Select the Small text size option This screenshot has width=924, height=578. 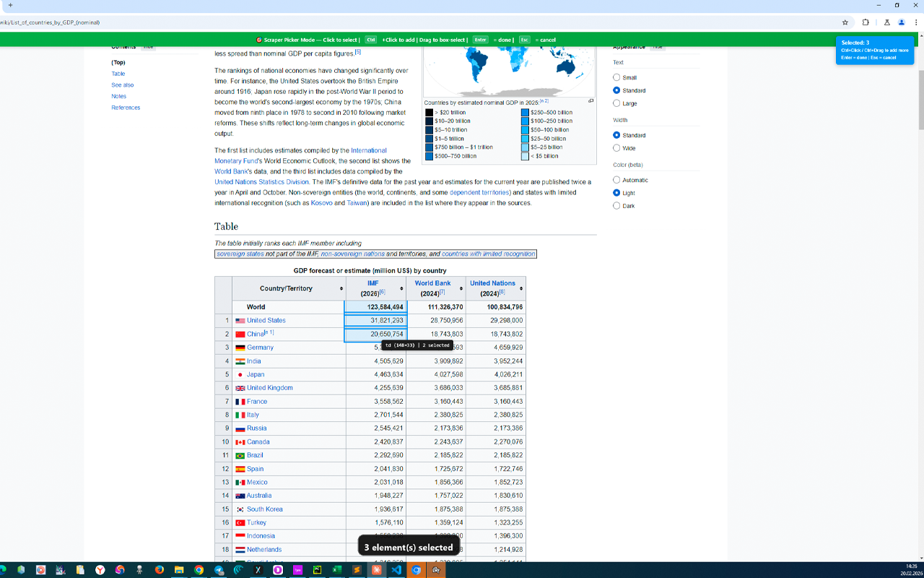[616, 77]
